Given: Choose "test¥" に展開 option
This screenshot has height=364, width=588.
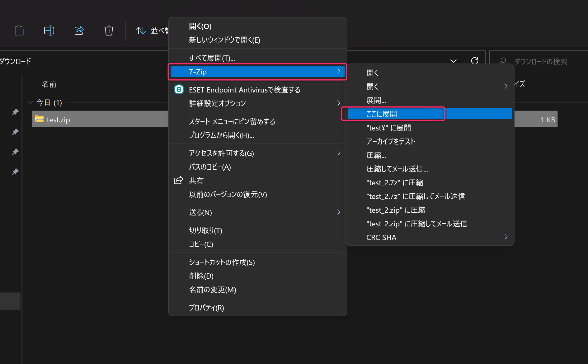Looking at the screenshot, I should point(388,128).
